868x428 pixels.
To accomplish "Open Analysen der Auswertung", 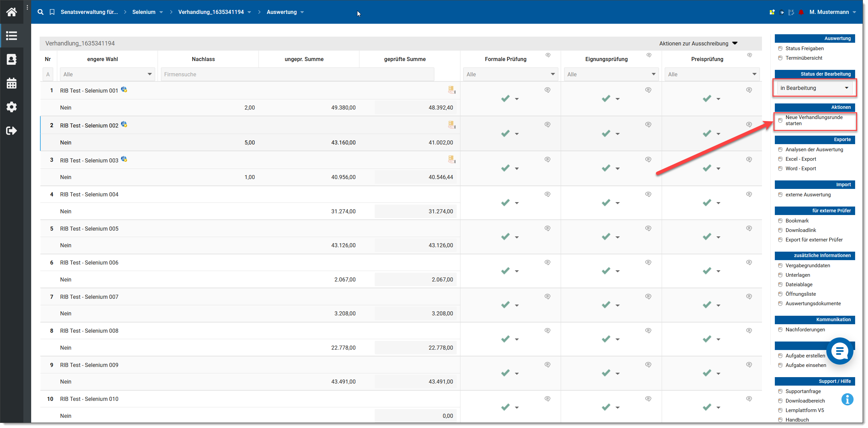I will (x=814, y=150).
